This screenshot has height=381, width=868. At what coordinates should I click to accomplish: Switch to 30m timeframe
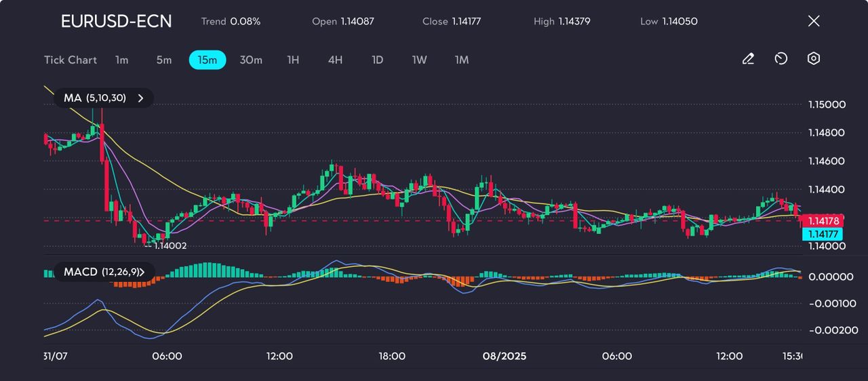click(x=251, y=60)
